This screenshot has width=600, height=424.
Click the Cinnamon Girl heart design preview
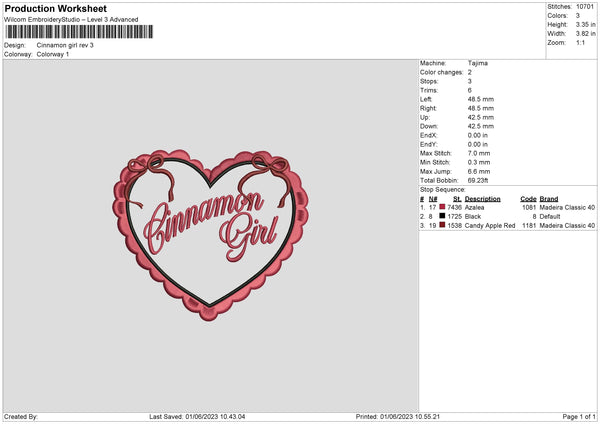click(210, 235)
